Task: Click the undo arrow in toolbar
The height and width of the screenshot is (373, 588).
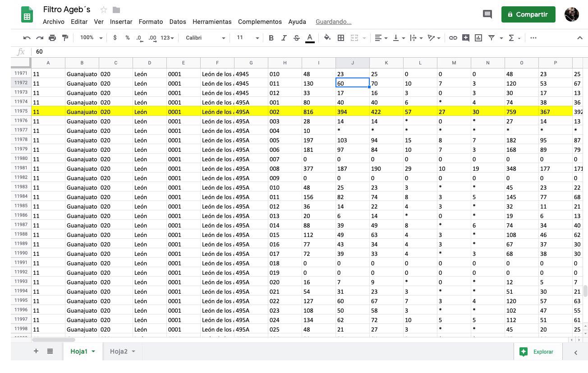Action: (27, 38)
